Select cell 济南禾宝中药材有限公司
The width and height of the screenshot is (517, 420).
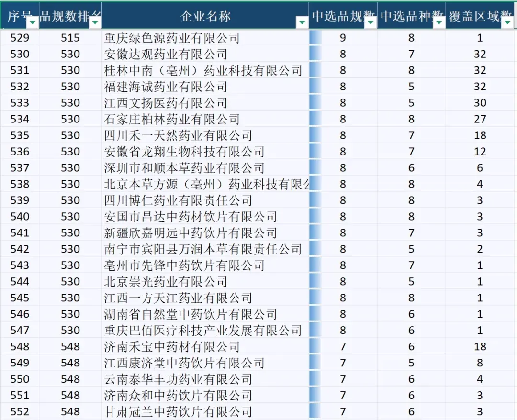pyautogui.click(x=205, y=346)
